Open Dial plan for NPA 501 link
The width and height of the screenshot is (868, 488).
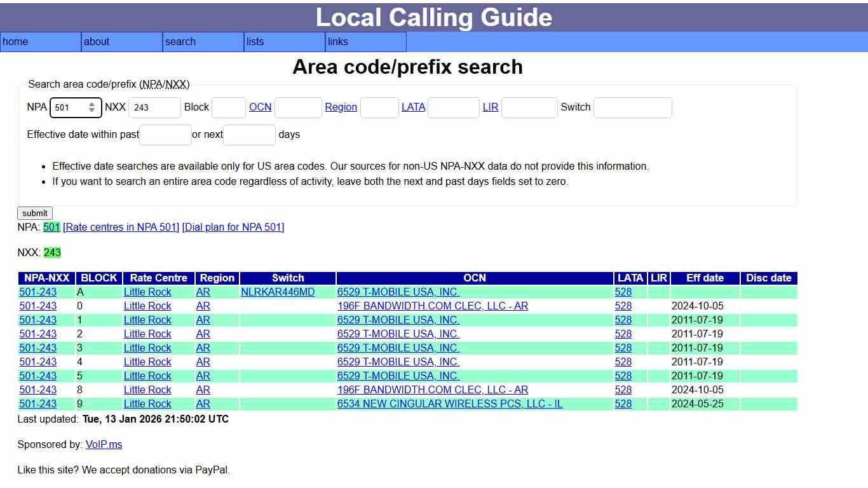(233, 227)
